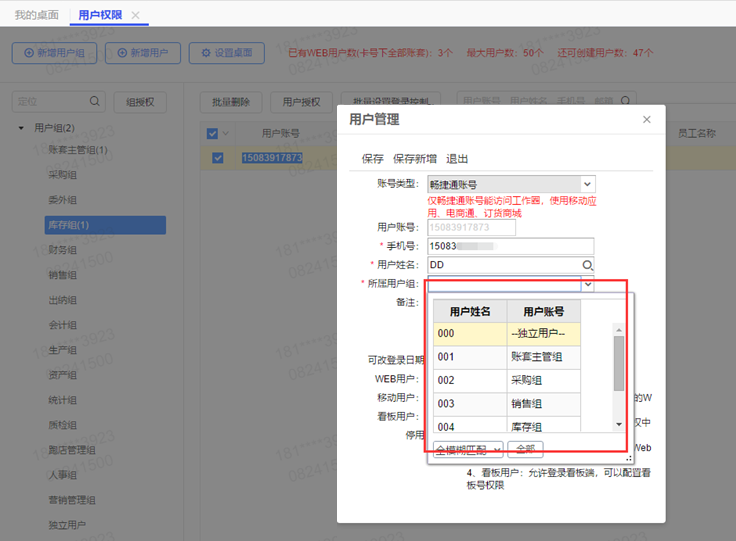736x541 pixels.
Task: Close the 用户管理 dialog
Action: point(646,120)
